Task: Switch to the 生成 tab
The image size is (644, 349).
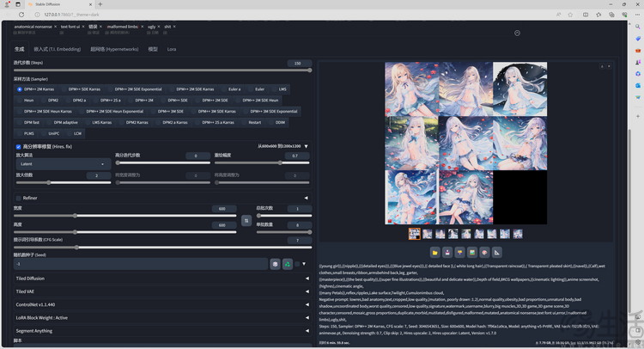Action: click(x=19, y=49)
